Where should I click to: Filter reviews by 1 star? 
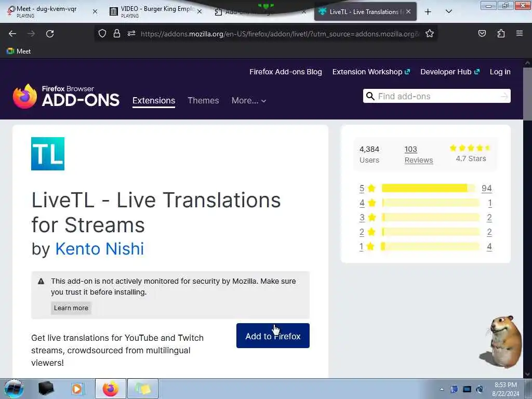point(367,247)
